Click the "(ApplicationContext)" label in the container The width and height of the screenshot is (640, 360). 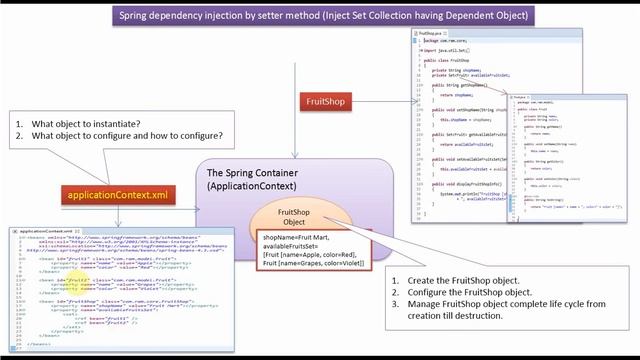click(x=251, y=186)
